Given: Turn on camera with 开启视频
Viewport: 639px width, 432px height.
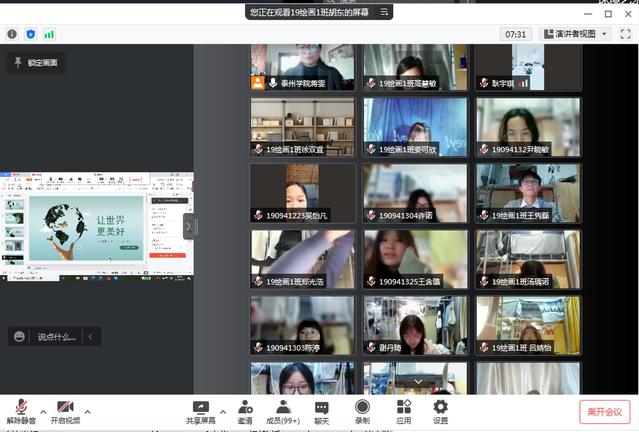Looking at the screenshot, I should (65, 408).
